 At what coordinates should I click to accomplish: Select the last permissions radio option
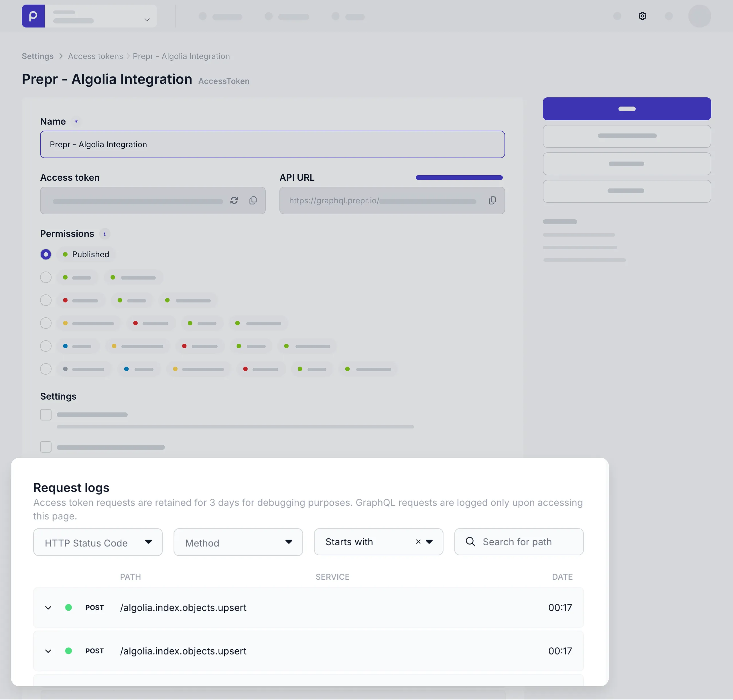[x=46, y=369]
